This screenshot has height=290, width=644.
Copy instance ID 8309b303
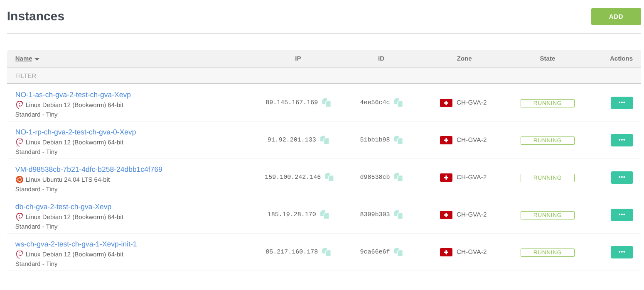click(398, 214)
